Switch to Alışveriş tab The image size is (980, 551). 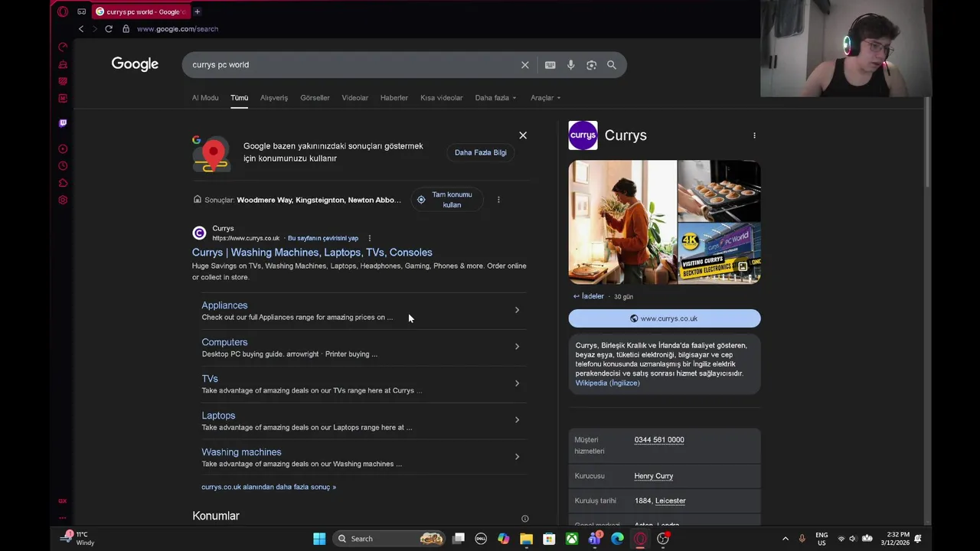(274, 98)
